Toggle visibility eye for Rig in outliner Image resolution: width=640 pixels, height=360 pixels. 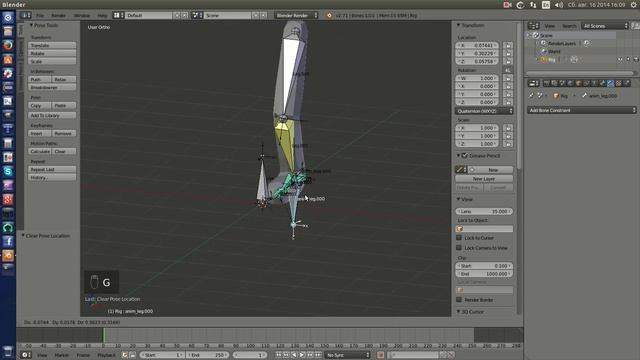pos(620,60)
